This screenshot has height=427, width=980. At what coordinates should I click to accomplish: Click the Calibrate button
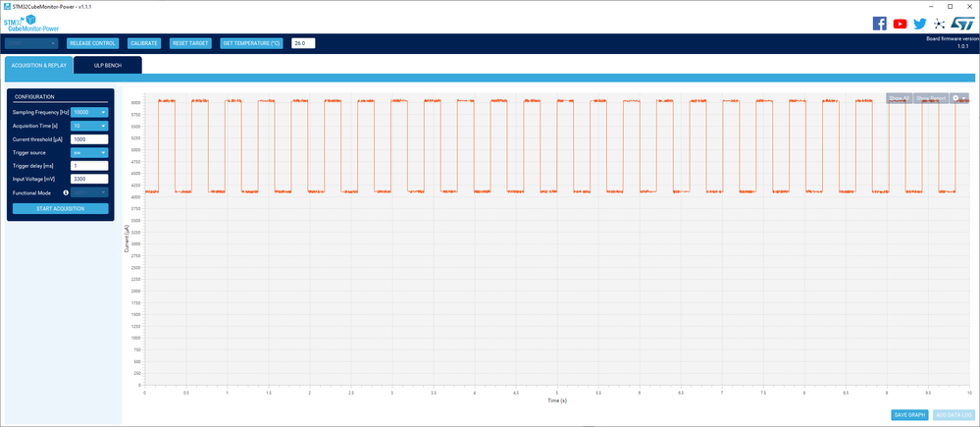point(144,43)
